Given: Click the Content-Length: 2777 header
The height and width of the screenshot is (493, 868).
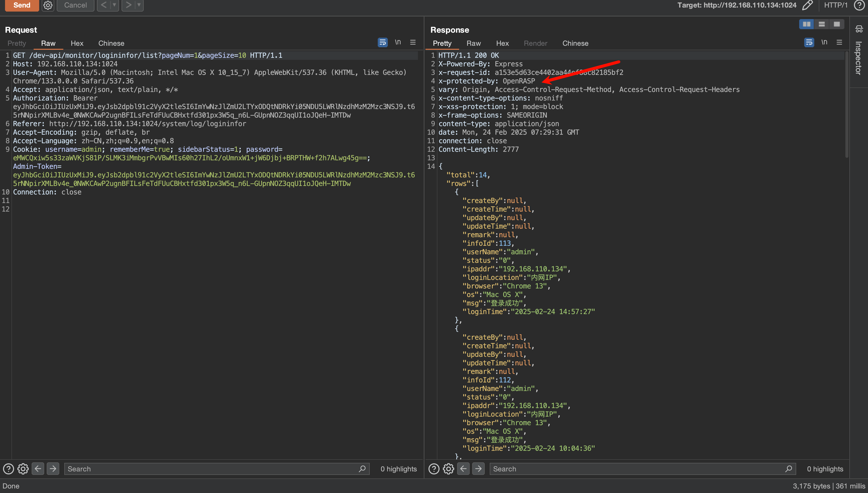Looking at the screenshot, I should tap(478, 149).
